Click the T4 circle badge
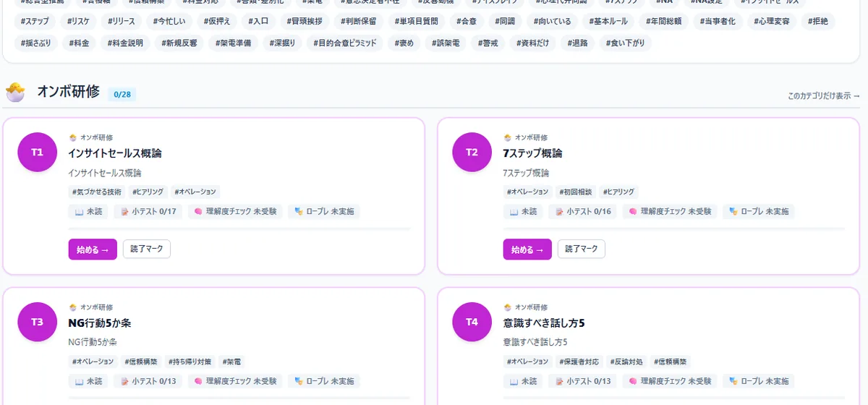The image size is (868, 405). [x=472, y=322]
